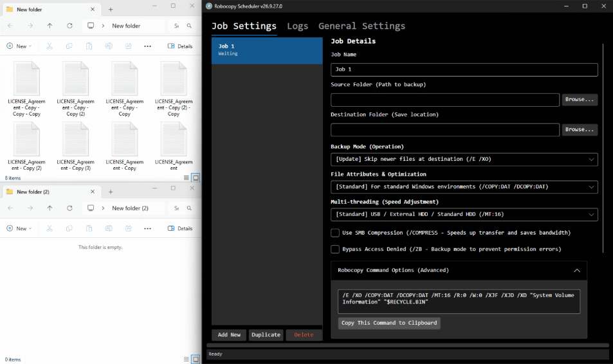The height and width of the screenshot is (364, 613).
Task: Go back in New folder window
Action: [10, 26]
